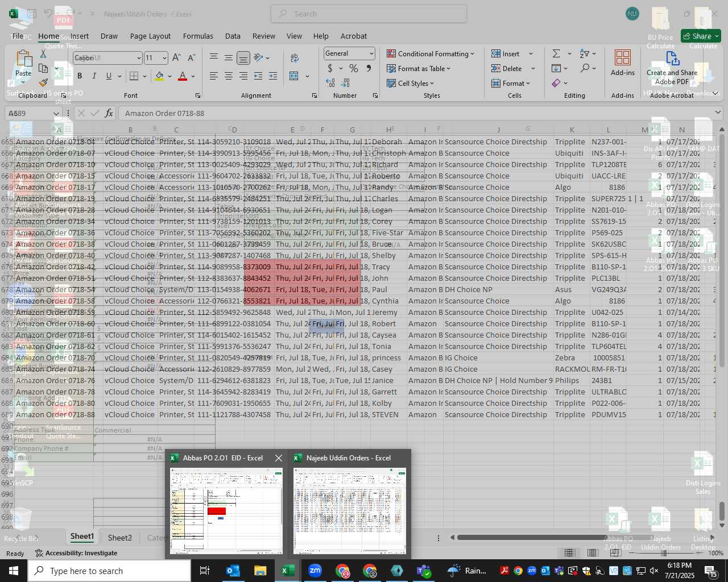Click Decrease Decimal icon

(346, 82)
